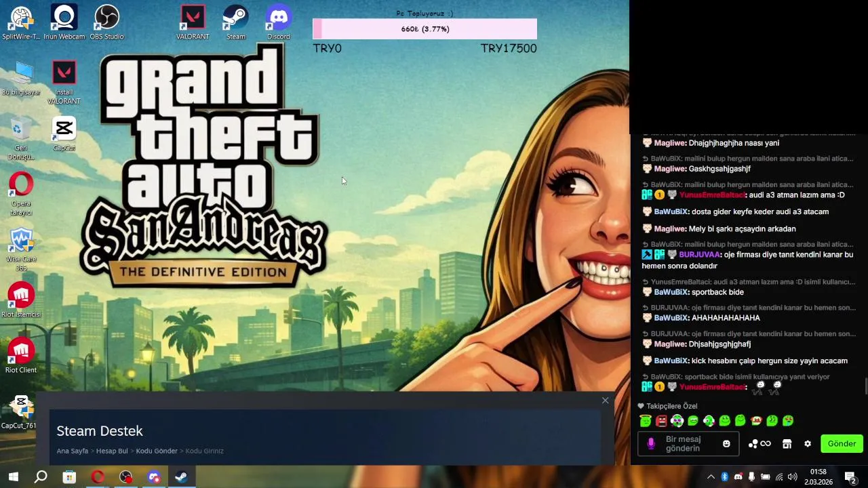Image resolution: width=868 pixels, height=488 pixels.
Task: Launch OBS Studio from the desktop
Action: pos(106,22)
